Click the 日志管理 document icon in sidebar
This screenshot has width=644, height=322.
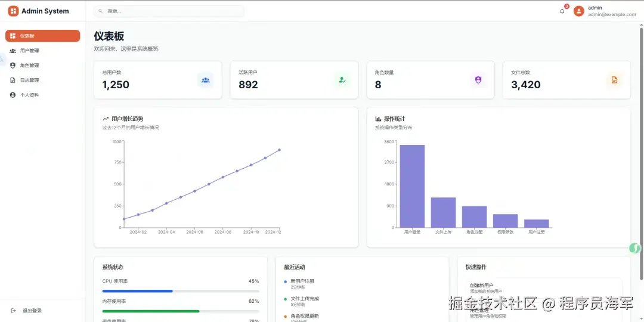(x=13, y=80)
